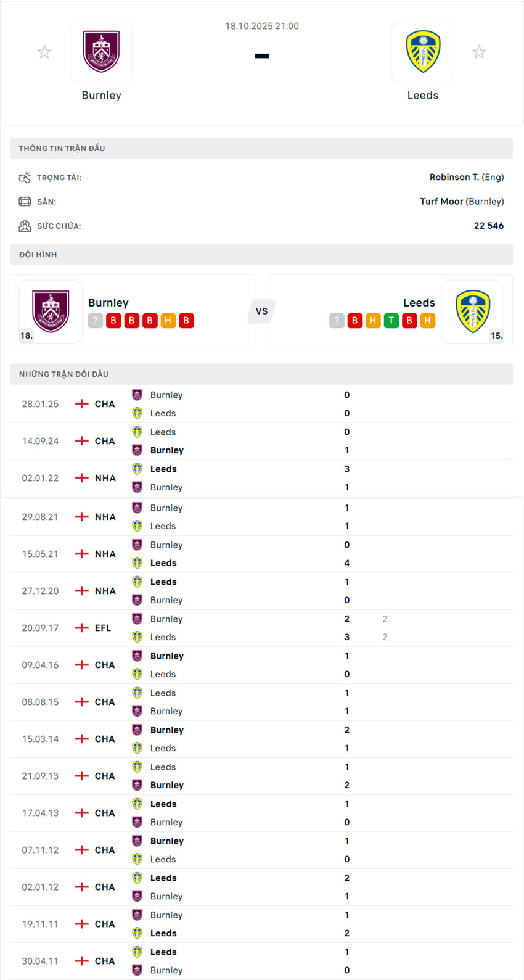This screenshot has height=980, width=524.
Task: Collapse the NHỮNG TRẬN ĐỐI ĐẦU section
Action: 261,374
